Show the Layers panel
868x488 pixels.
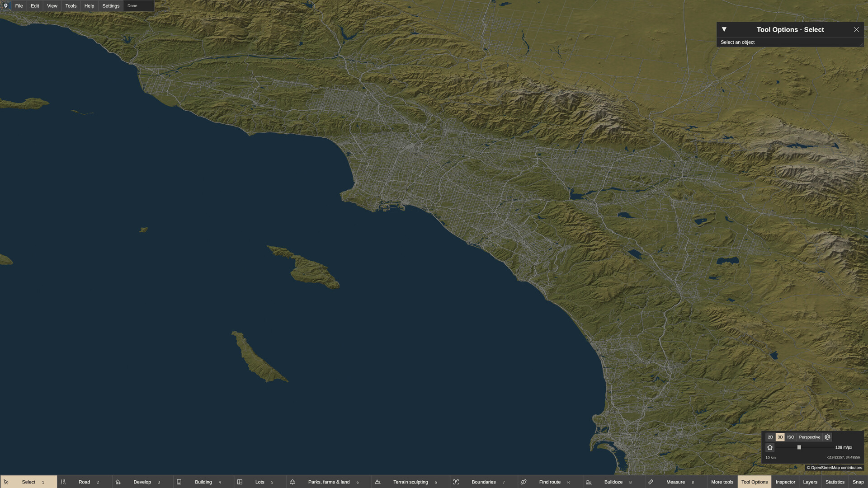coord(810,482)
